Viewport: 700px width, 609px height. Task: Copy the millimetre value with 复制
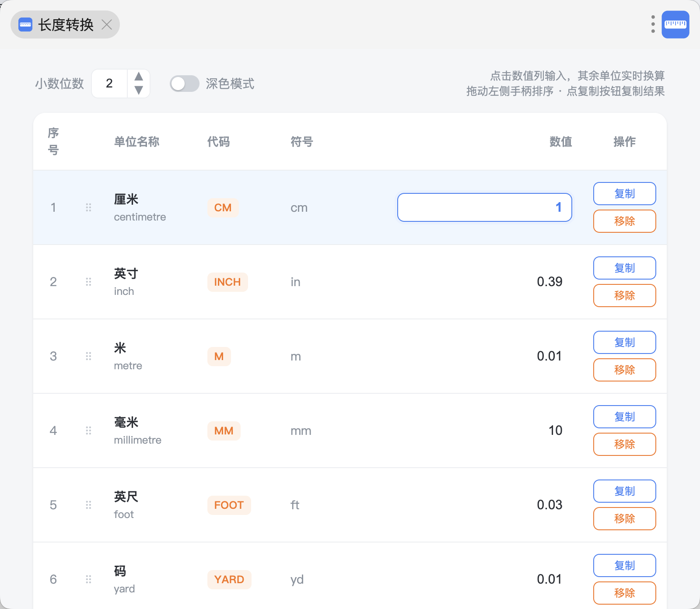pos(624,416)
